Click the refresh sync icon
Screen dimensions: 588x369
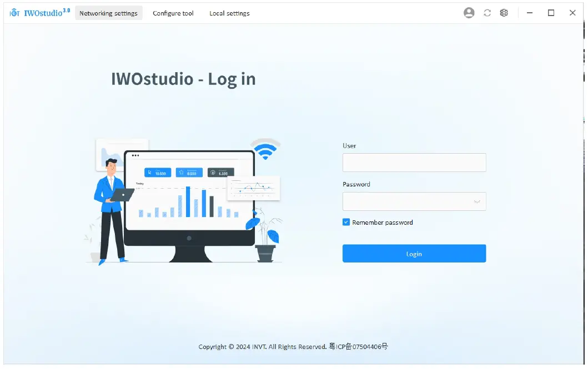point(487,13)
